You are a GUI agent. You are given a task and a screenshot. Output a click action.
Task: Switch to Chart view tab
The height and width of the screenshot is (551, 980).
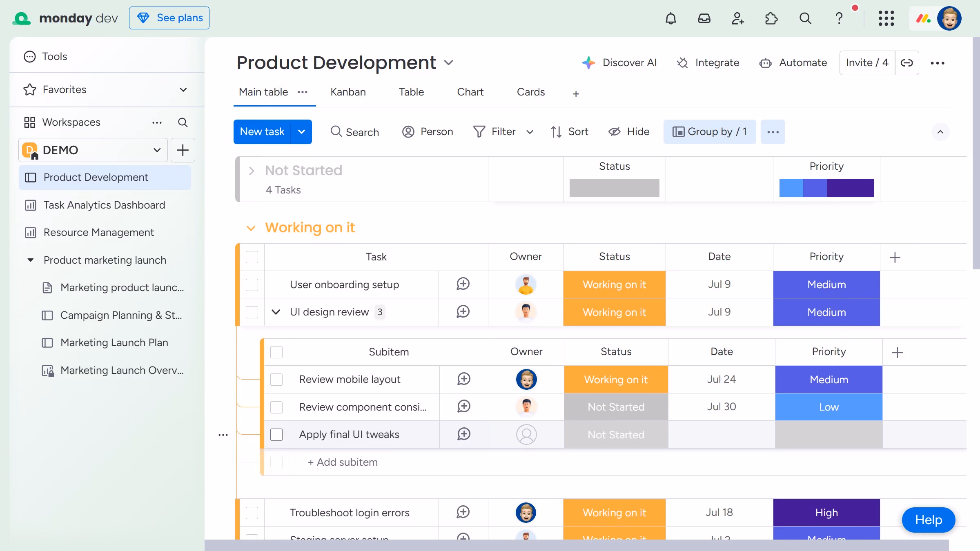[470, 92]
